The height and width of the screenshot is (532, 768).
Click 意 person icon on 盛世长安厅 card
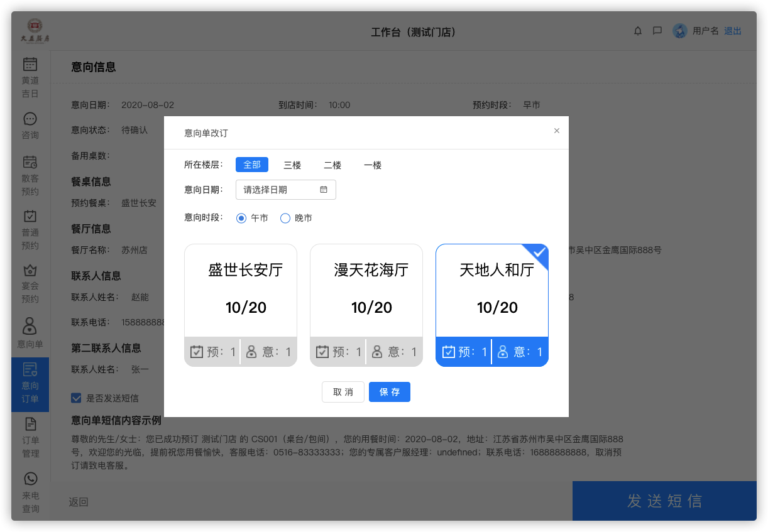click(251, 352)
